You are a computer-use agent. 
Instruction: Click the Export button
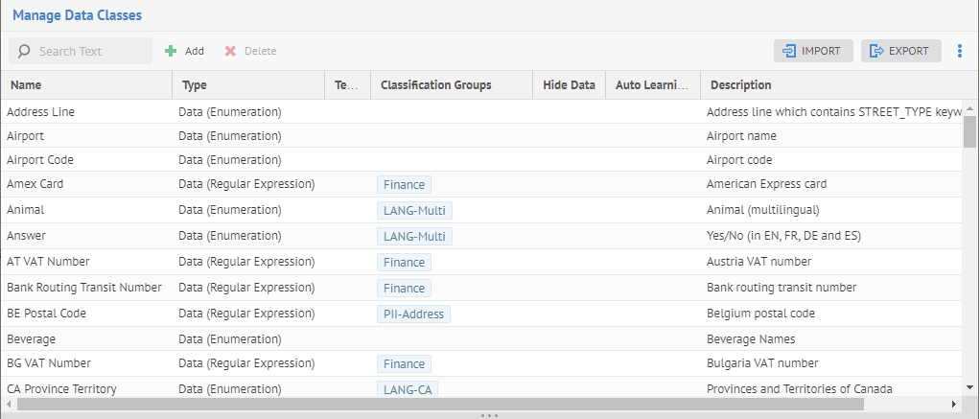click(x=899, y=51)
